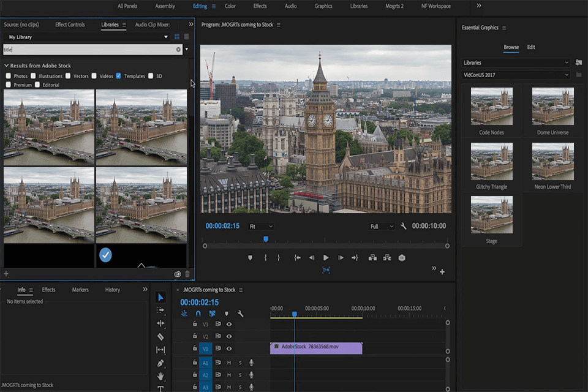Switch to Color workspace

coord(230,6)
